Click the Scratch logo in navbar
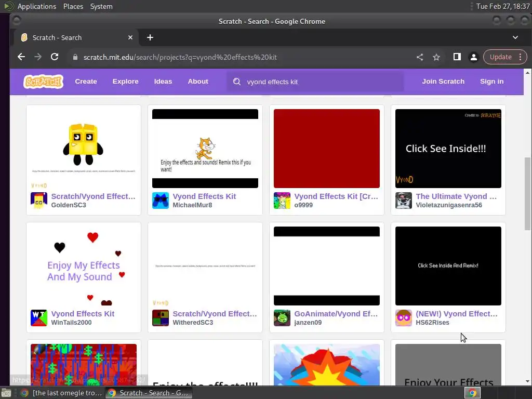This screenshot has height=399, width=532. (44, 82)
